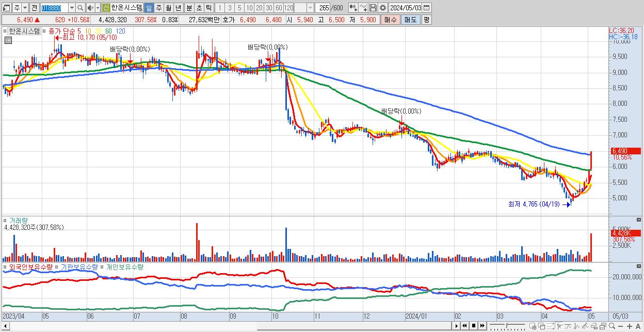Click the tile windows icon in bottom toolbar
Viewport: 644px width, 332px height.
pos(533,326)
